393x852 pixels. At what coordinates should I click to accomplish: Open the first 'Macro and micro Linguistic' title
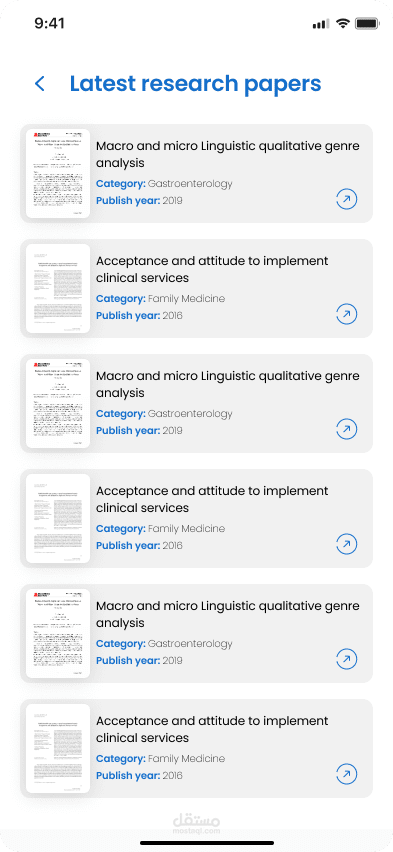(228, 154)
